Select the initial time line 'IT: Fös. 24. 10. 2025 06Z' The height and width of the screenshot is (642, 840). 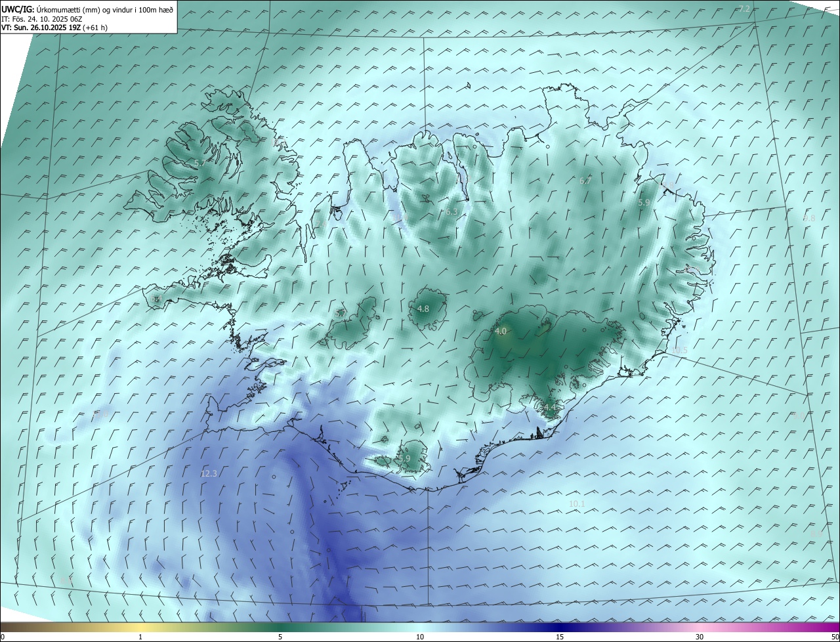(42, 19)
